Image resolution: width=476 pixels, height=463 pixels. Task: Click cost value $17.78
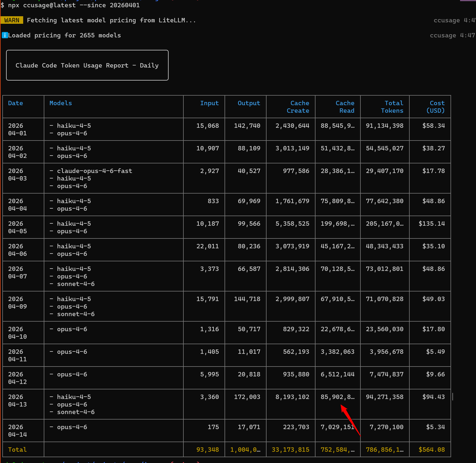point(434,171)
